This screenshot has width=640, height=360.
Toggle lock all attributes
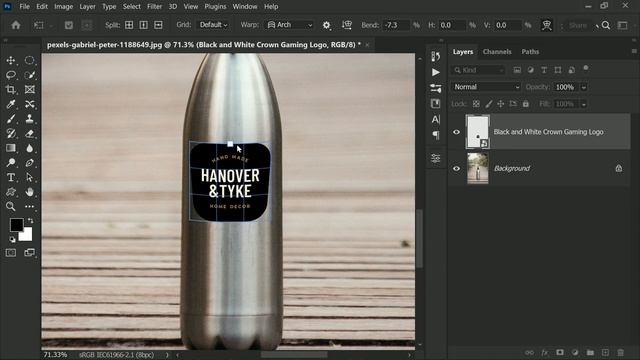click(x=526, y=104)
